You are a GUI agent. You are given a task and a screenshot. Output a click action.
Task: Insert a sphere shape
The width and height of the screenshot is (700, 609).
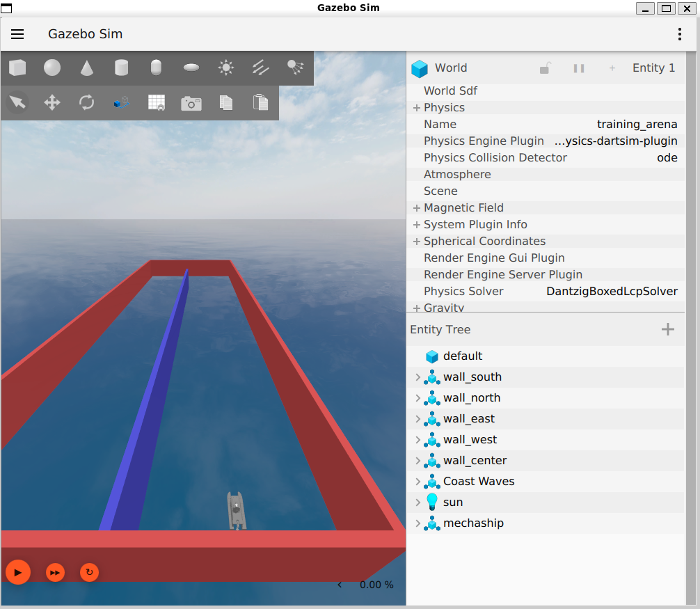click(52, 68)
